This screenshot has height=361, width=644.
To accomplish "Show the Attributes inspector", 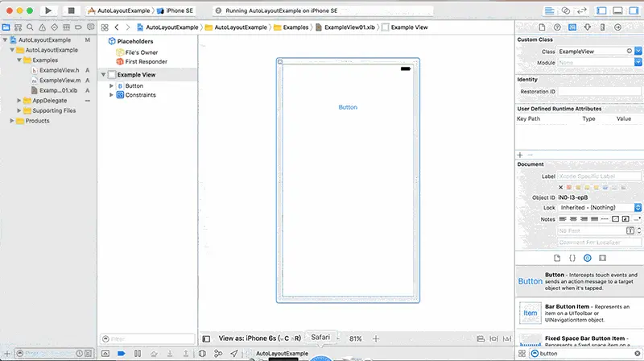I will pos(588,27).
